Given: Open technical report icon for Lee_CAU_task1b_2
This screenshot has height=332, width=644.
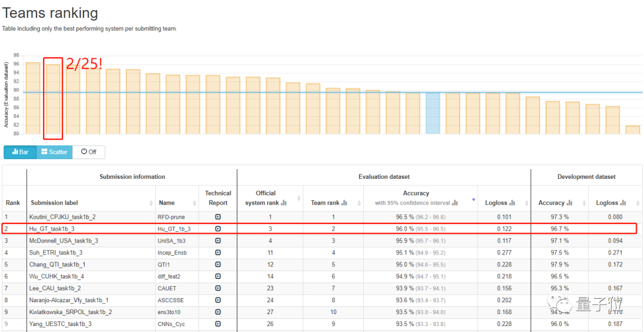Looking at the screenshot, I should [x=218, y=288].
